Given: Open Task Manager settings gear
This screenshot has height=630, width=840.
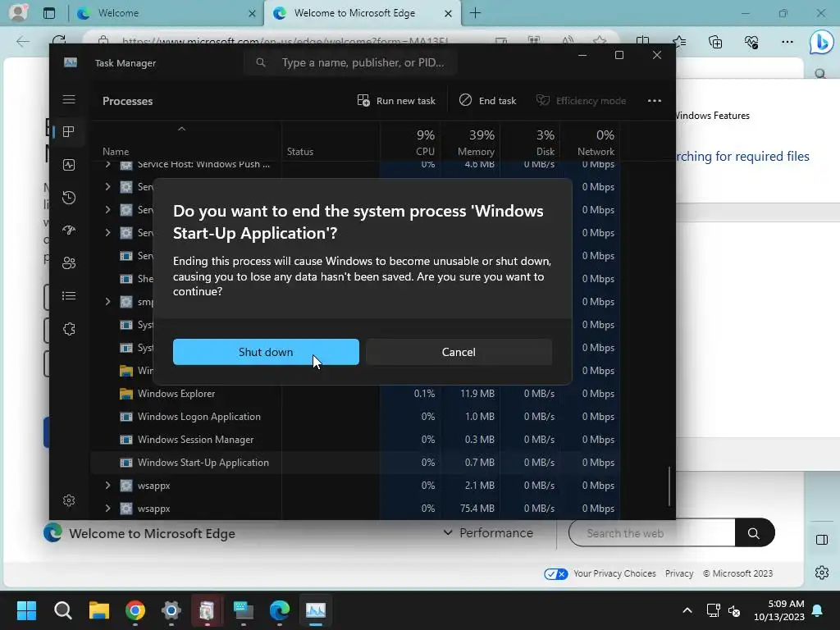Looking at the screenshot, I should pyautogui.click(x=69, y=500).
